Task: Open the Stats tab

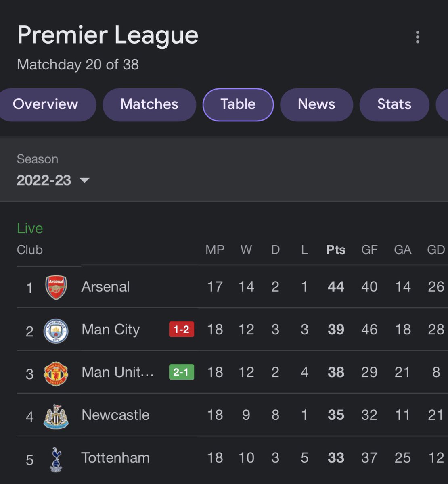Action: pyautogui.click(x=394, y=104)
